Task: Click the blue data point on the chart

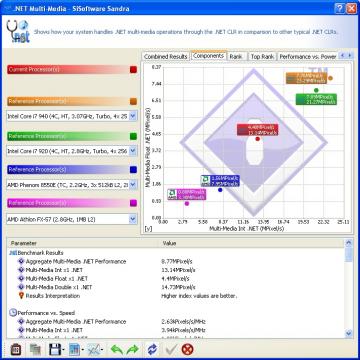Action: click(x=220, y=190)
